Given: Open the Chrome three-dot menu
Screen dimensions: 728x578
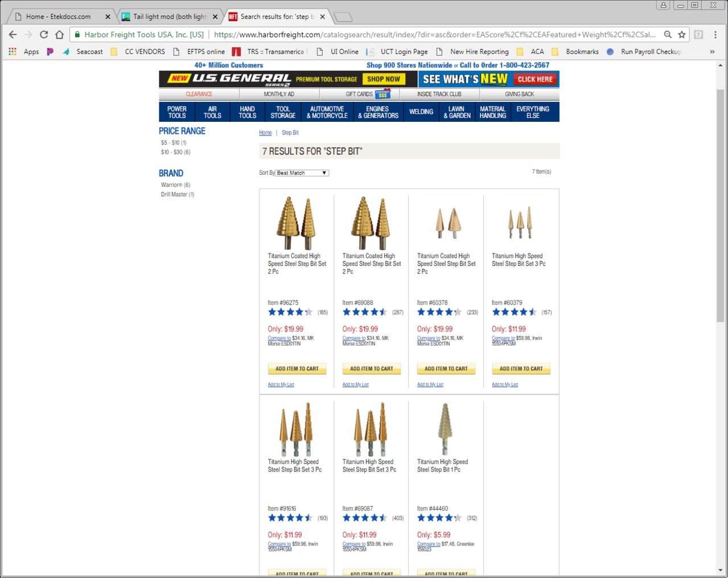Looking at the screenshot, I should click(715, 34).
